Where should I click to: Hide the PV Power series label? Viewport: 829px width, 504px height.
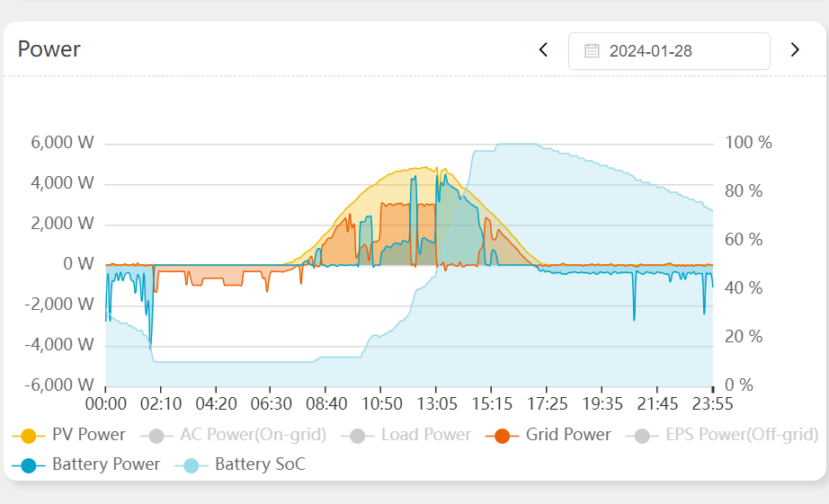coord(89,435)
